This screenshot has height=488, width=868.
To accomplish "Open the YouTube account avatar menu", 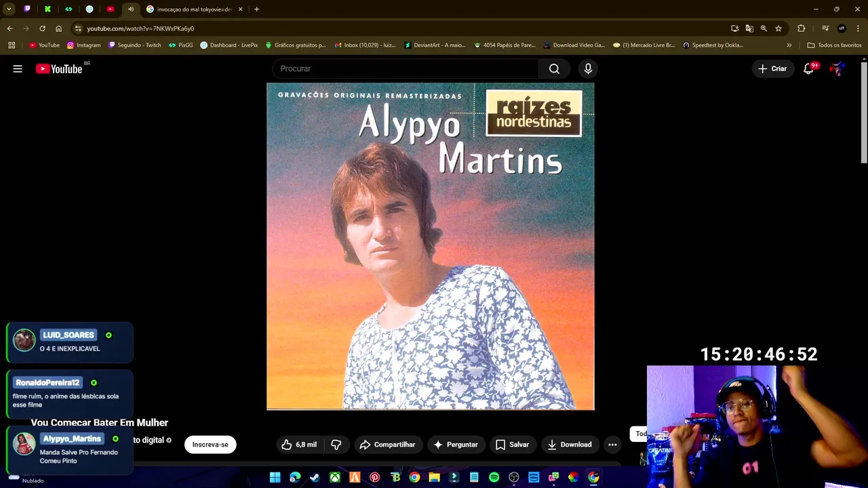I will 837,68.
